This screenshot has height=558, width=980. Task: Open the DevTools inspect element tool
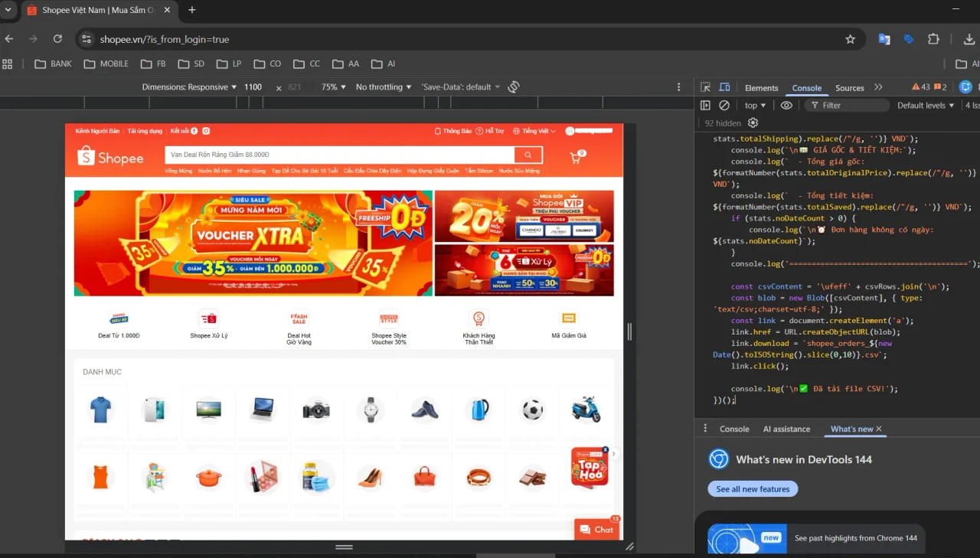tap(706, 86)
